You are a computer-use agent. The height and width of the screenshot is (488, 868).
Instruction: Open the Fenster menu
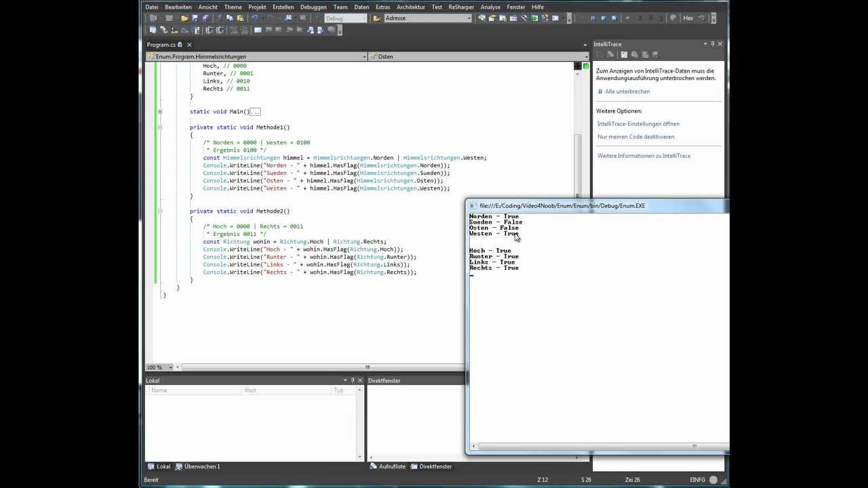(x=516, y=7)
